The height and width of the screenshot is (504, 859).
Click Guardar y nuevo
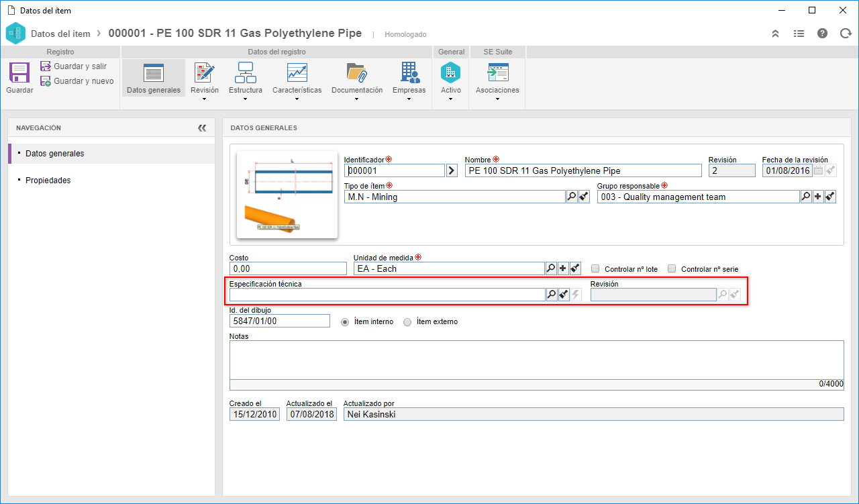pyautogui.click(x=77, y=81)
